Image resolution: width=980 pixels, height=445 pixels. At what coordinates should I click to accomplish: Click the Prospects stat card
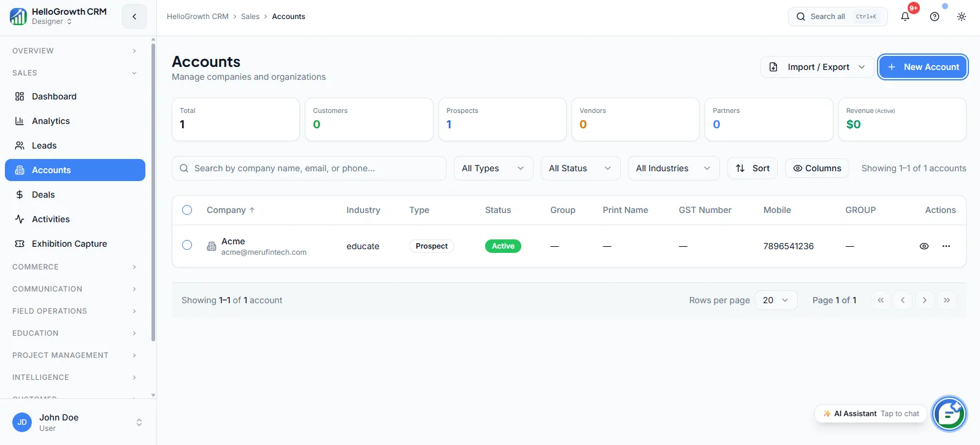coord(502,120)
